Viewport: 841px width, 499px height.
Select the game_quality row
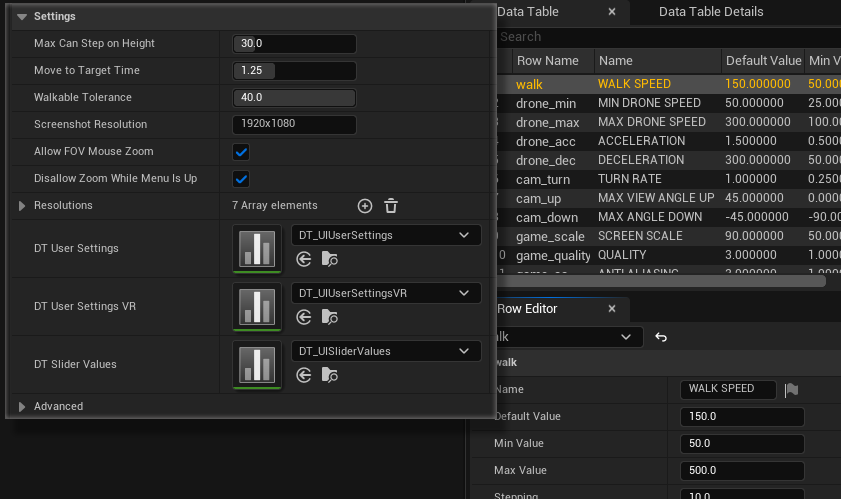668,255
